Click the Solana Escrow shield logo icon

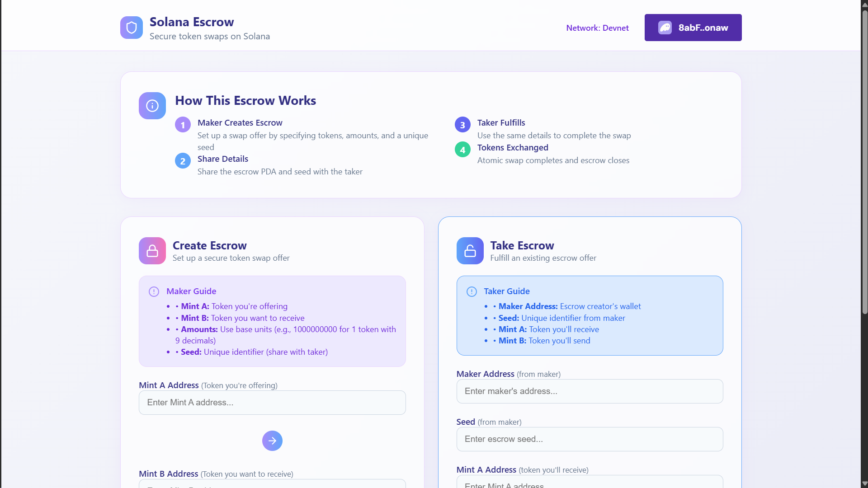coord(132,28)
